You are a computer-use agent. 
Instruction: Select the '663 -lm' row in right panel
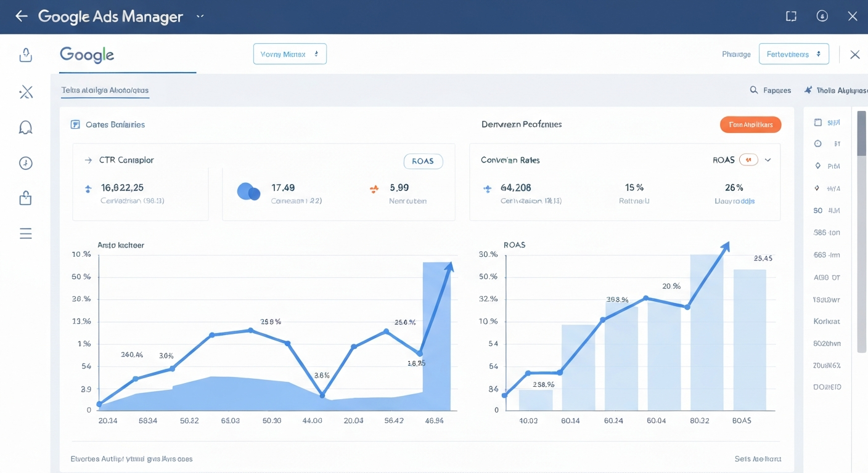827,255
